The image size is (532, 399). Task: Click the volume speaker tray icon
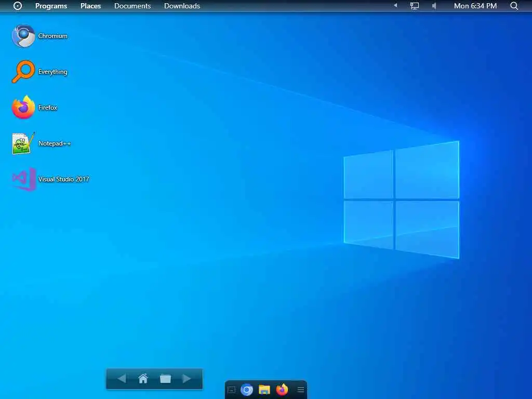click(x=434, y=6)
